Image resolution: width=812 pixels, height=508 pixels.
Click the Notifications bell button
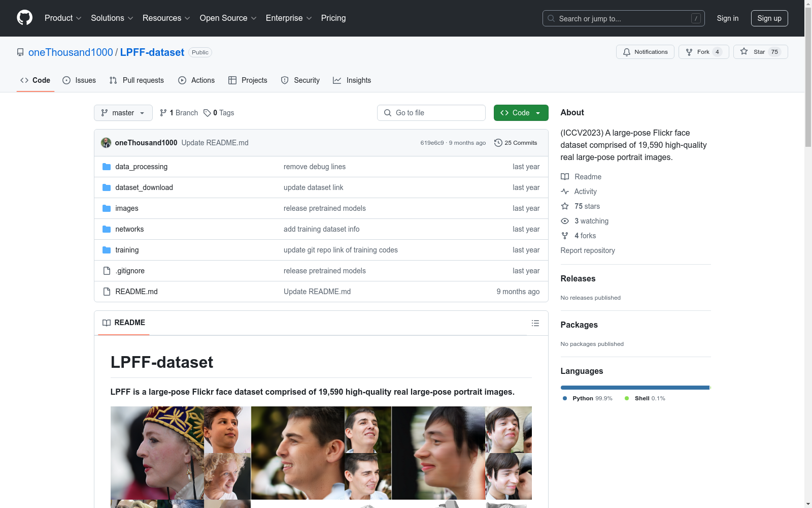click(x=645, y=52)
